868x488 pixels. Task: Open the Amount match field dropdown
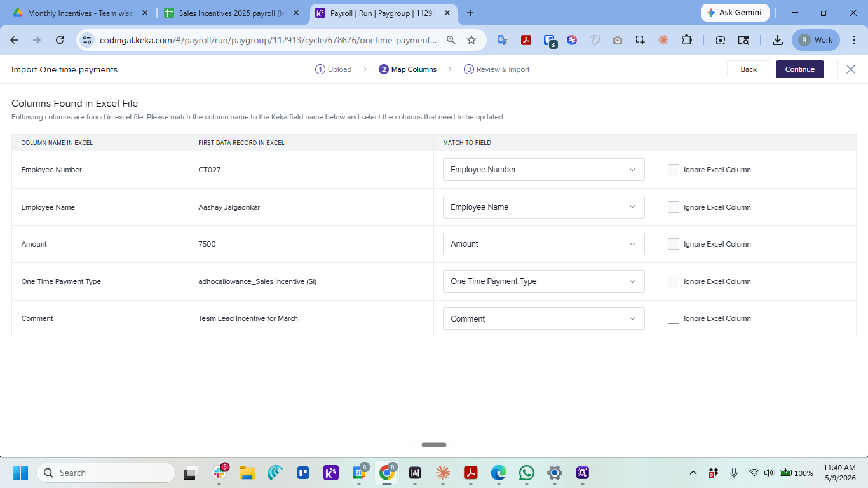(544, 244)
